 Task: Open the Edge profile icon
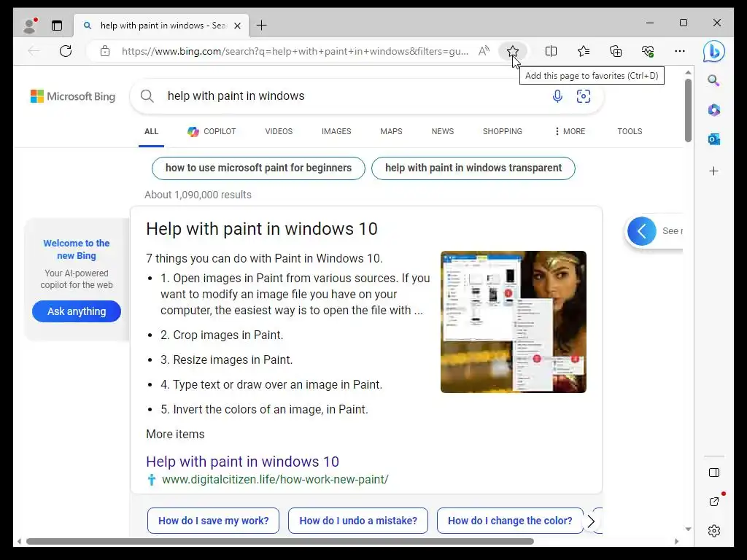(30, 26)
